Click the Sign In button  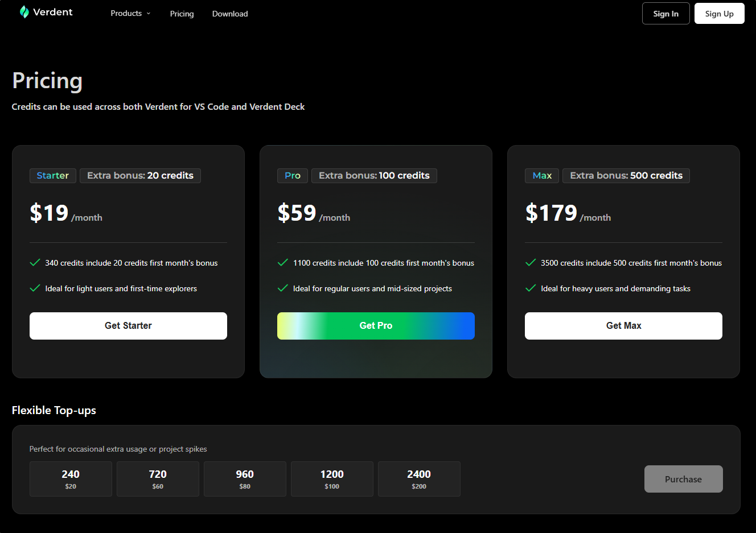[665, 14]
